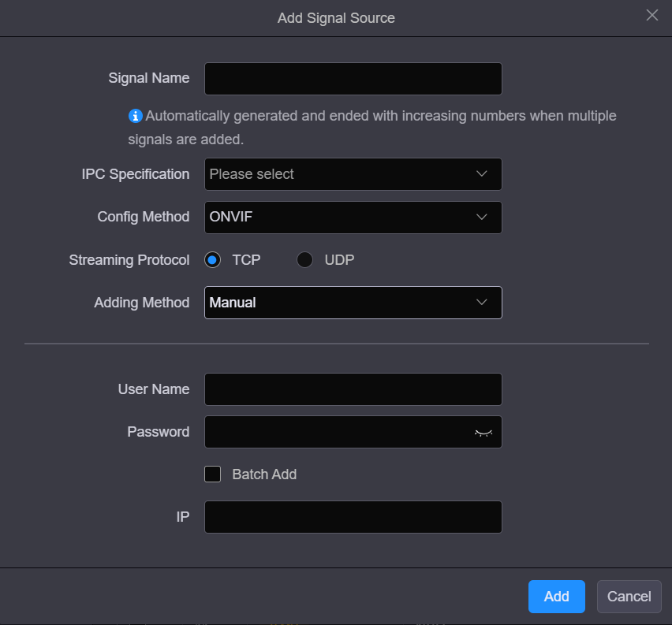This screenshot has height=625, width=672.
Task: Enable the Batch Add checkbox
Action: coord(212,474)
